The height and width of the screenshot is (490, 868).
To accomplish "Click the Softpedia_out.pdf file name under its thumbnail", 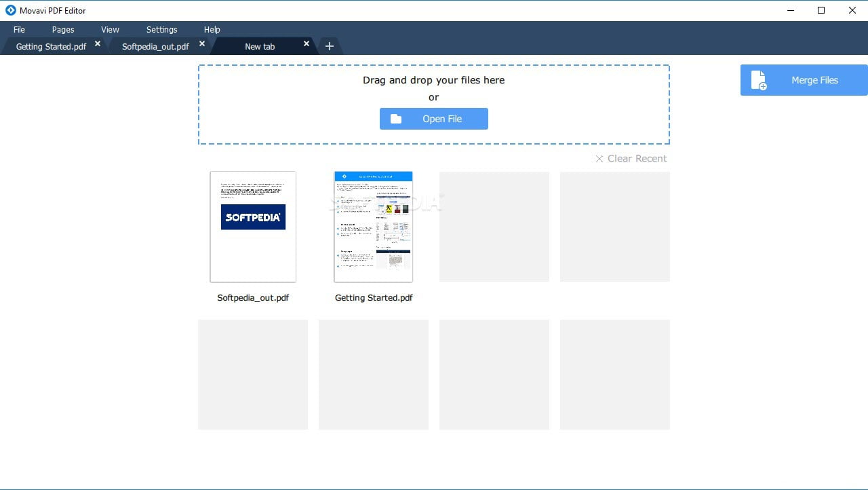I will tap(253, 298).
